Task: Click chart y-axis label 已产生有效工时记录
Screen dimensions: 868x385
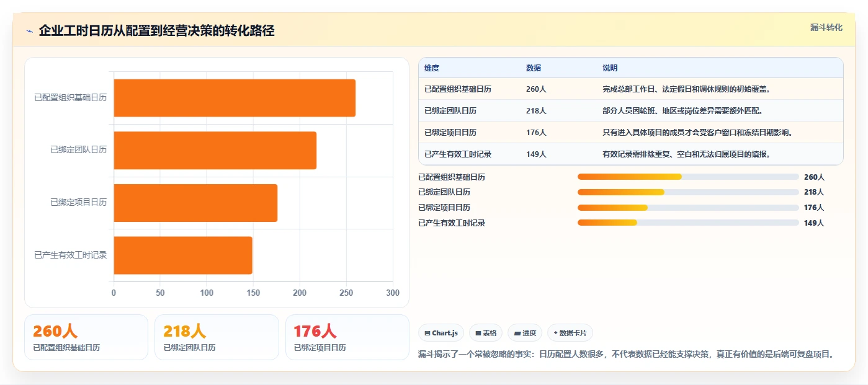Action: tap(71, 255)
